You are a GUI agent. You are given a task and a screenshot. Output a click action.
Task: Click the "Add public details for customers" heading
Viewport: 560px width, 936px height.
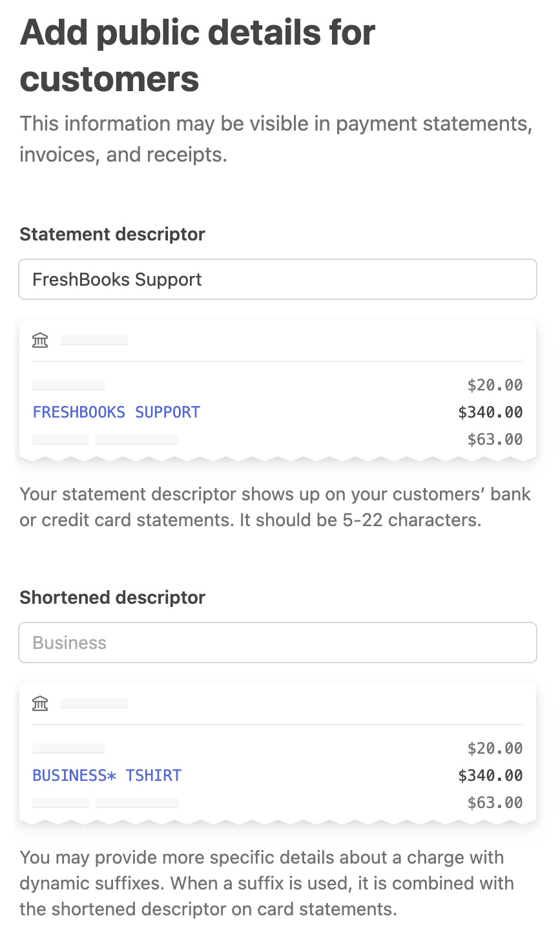tap(197, 56)
